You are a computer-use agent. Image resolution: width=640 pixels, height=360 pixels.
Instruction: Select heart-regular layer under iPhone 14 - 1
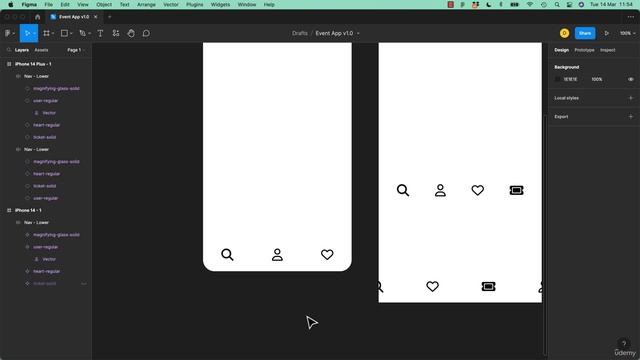point(46,271)
